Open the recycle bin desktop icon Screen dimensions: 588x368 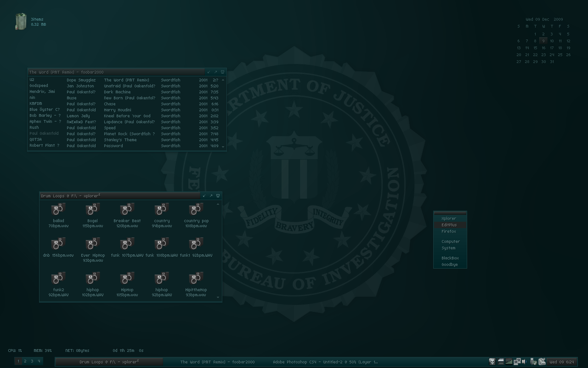click(x=21, y=22)
